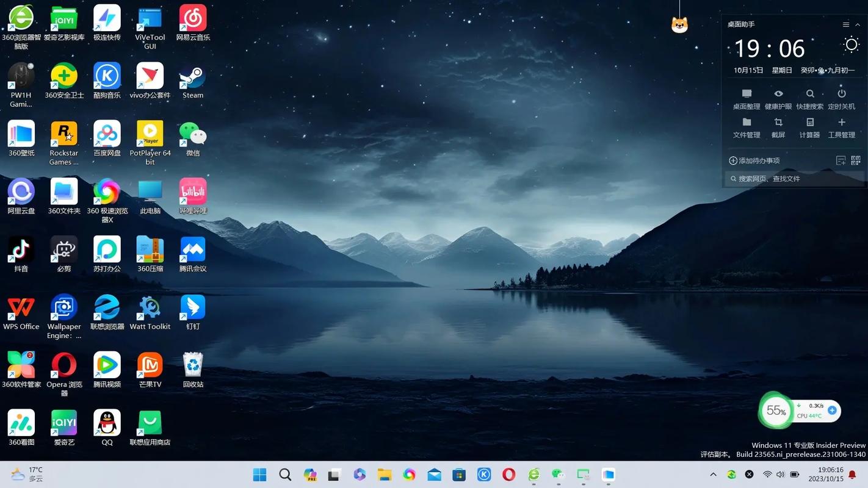The height and width of the screenshot is (488, 868).
Task: Start the 截屏 screenshot tool
Action: click(778, 128)
